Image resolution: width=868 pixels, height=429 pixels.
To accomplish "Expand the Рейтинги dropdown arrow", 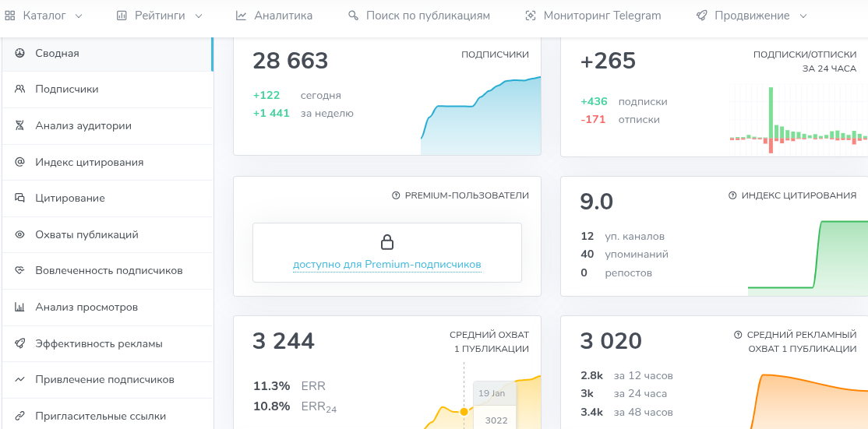I will click(199, 16).
